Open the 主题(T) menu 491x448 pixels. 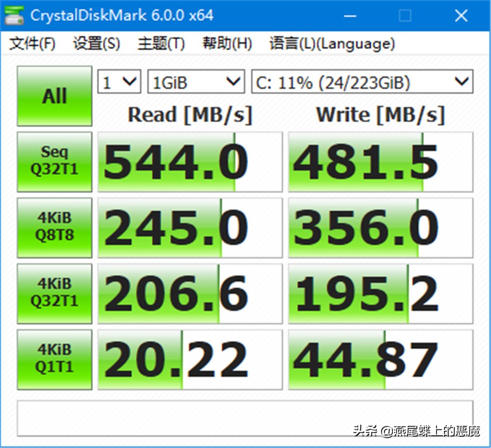pos(161,44)
